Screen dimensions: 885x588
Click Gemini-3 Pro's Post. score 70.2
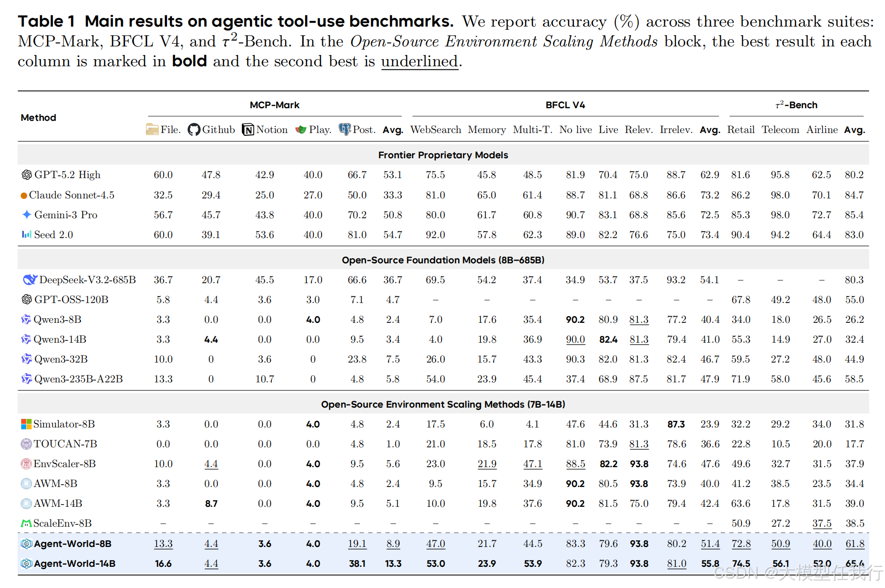tap(357, 215)
